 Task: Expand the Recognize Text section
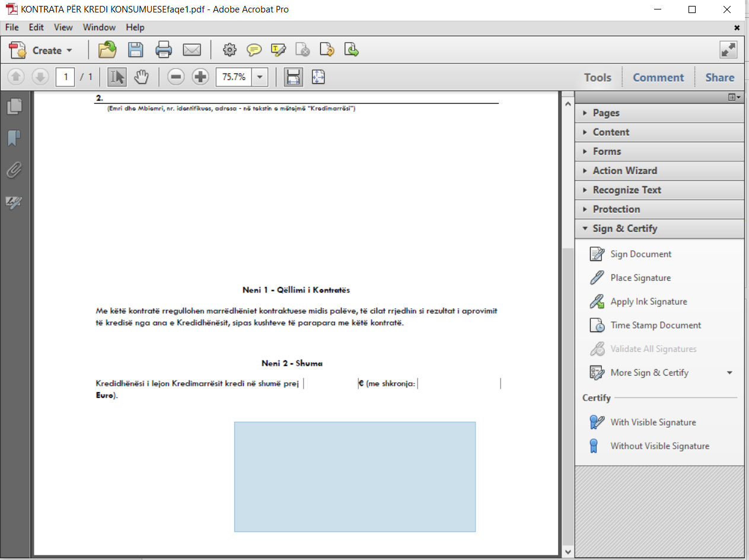pos(659,190)
